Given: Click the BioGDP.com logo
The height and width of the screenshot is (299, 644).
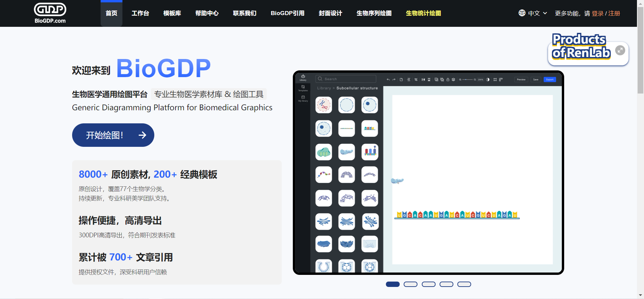Looking at the screenshot, I should (50, 13).
